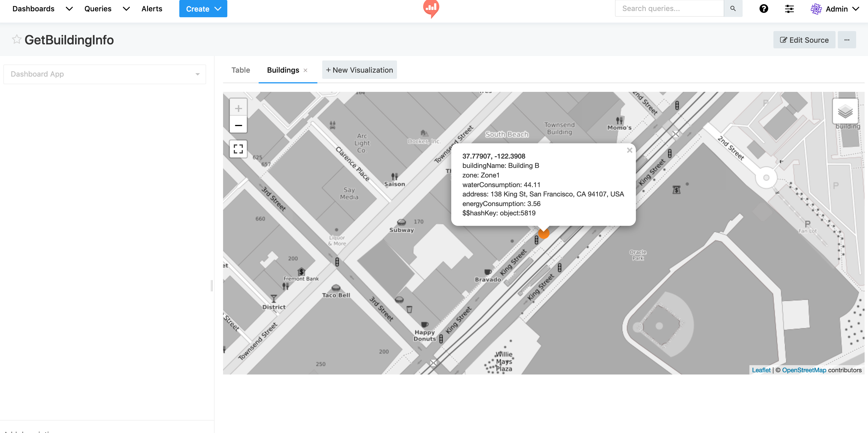The image size is (868, 433).
Task: Submit search with the magnifier icon
Action: point(733,8)
